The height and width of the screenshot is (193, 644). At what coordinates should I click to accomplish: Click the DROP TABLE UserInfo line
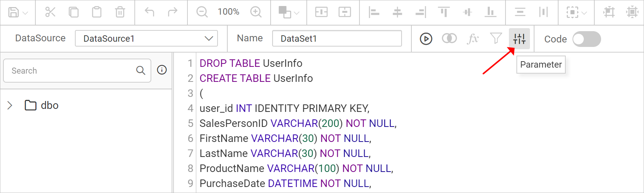click(251, 63)
